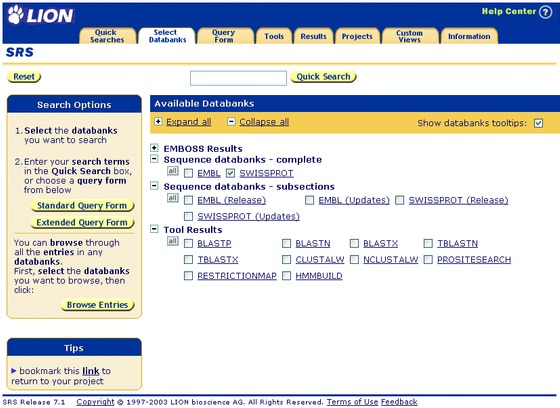This screenshot has width=560, height=408.
Task: Expand the EMBOSS Results group
Action: click(x=154, y=148)
